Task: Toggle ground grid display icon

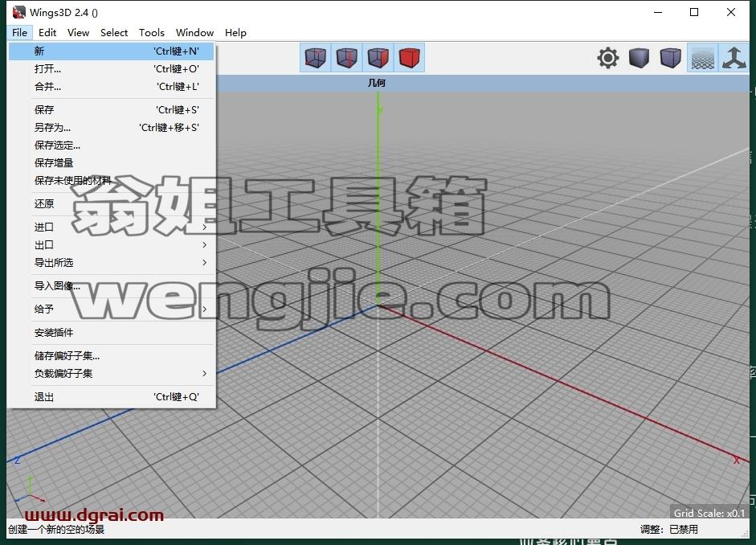Action: click(702, 58)
